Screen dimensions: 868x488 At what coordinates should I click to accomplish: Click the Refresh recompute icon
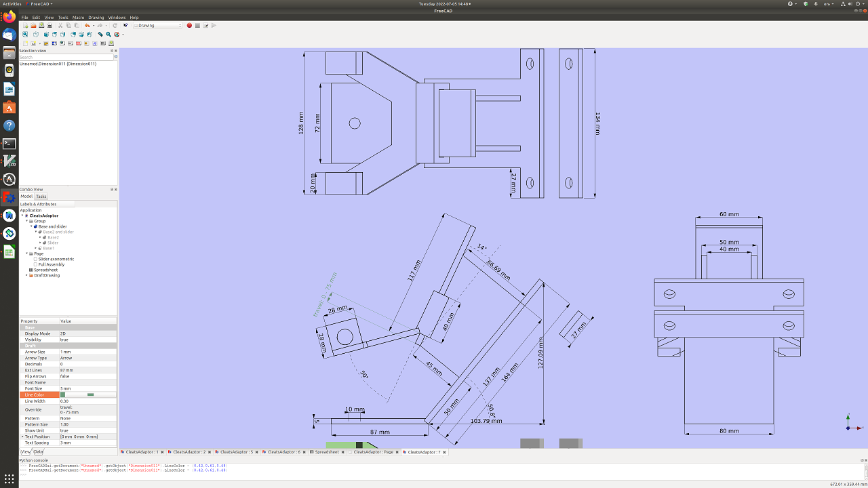pos(115,26)
